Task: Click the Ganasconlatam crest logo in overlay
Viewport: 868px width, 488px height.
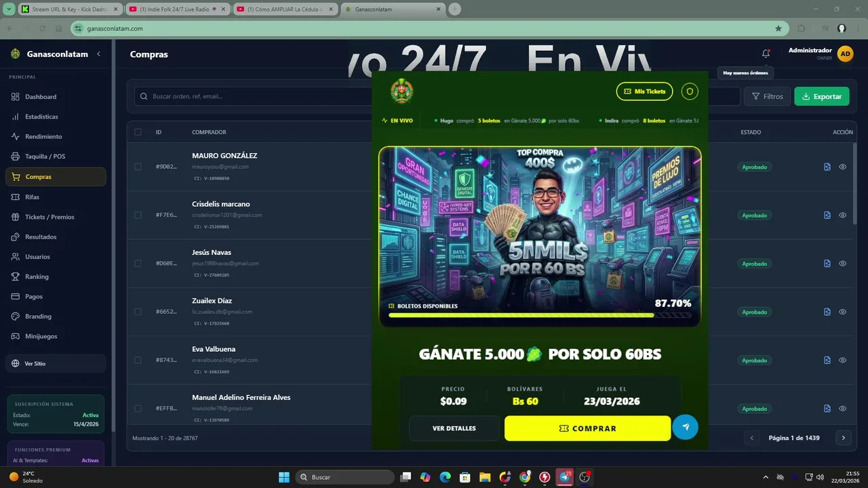Action: 401,91
